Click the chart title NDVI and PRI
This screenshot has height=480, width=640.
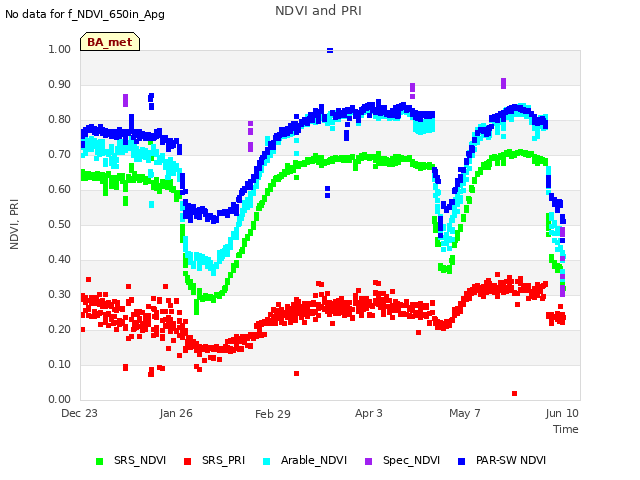[318, 11]
